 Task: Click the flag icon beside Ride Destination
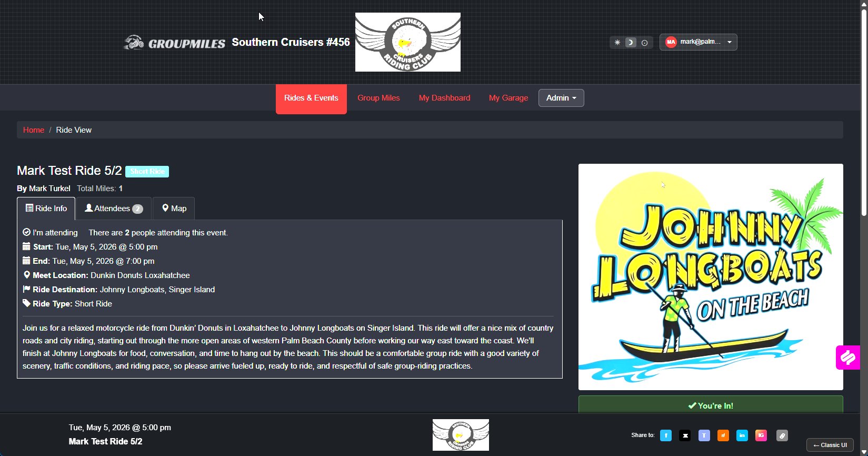[27, 289]
